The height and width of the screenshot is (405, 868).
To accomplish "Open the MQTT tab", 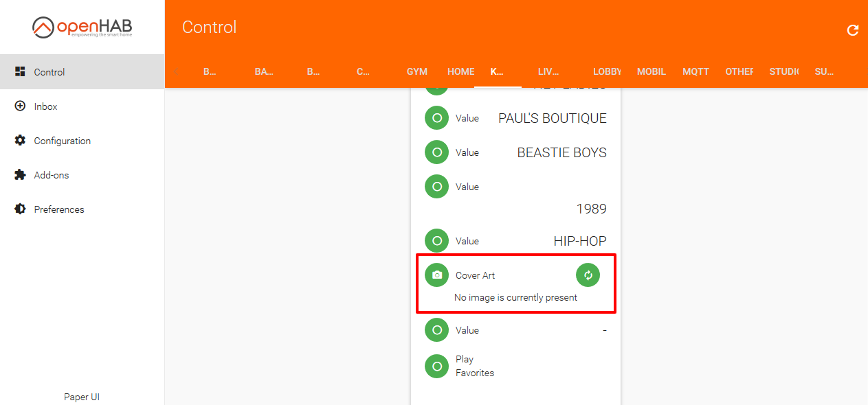I will tap(696, 71).
